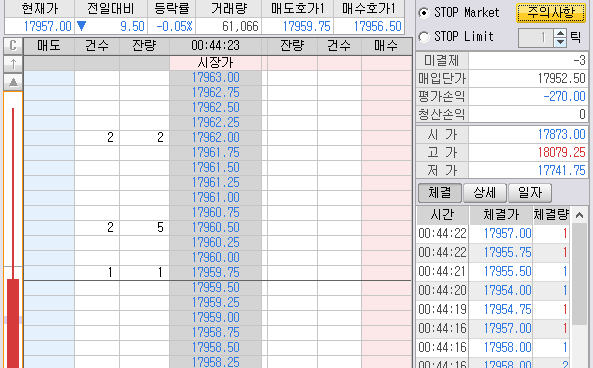Image resolution: width=593 pixels, height=368 pixels.
Task: Click the 매도호가1 value 17959.75
Action: (307, 26)
